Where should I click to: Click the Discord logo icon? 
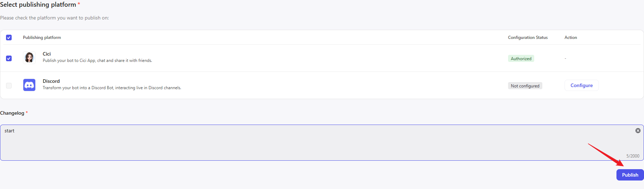pyautogui.click(x=29, y=85)
